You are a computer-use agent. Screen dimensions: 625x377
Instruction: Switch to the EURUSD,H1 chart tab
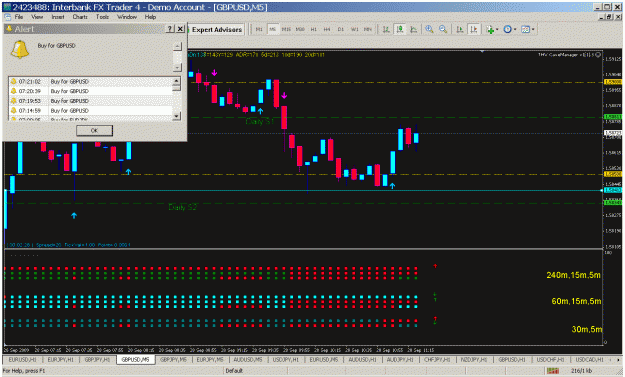(x=22, y=359)
